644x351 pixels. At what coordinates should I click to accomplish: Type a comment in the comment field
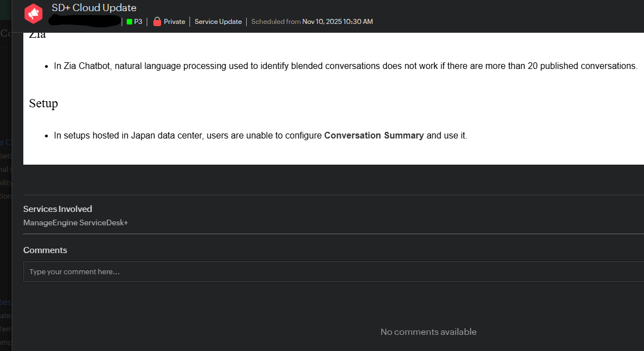(333, 272)
